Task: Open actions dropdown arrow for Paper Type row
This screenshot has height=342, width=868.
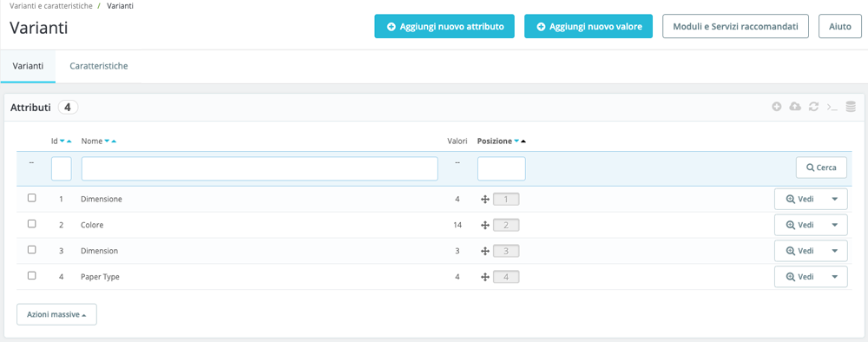Action: click(835, 277)
